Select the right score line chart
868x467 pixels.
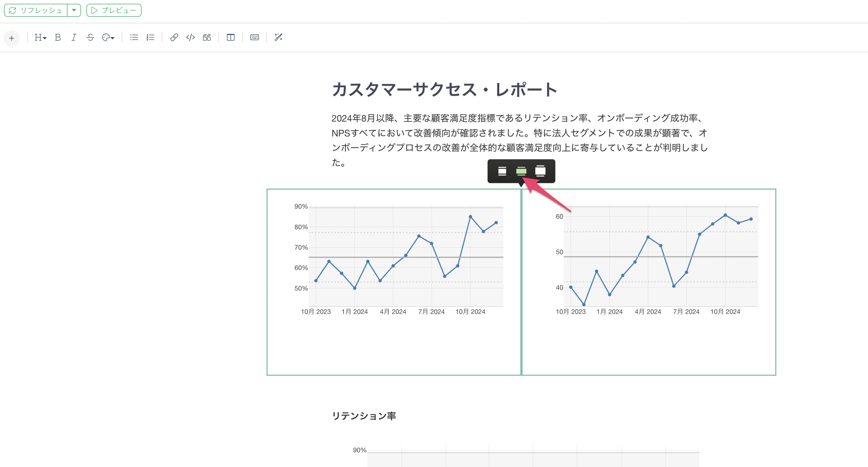[x=649, y=282]
